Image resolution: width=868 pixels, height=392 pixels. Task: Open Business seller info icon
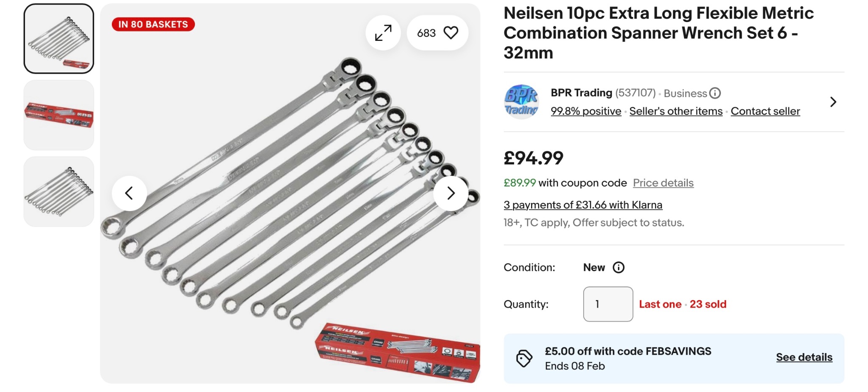pos(715,93)
